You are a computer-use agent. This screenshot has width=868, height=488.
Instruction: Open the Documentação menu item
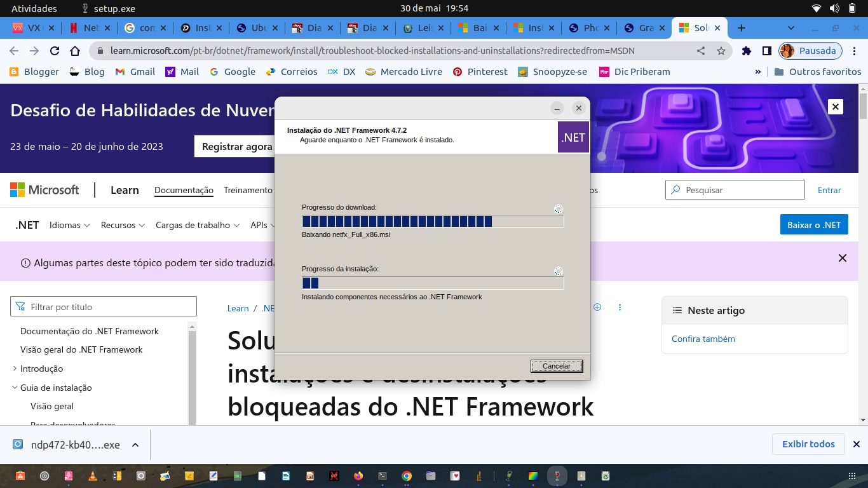click(x=184, y=190)
